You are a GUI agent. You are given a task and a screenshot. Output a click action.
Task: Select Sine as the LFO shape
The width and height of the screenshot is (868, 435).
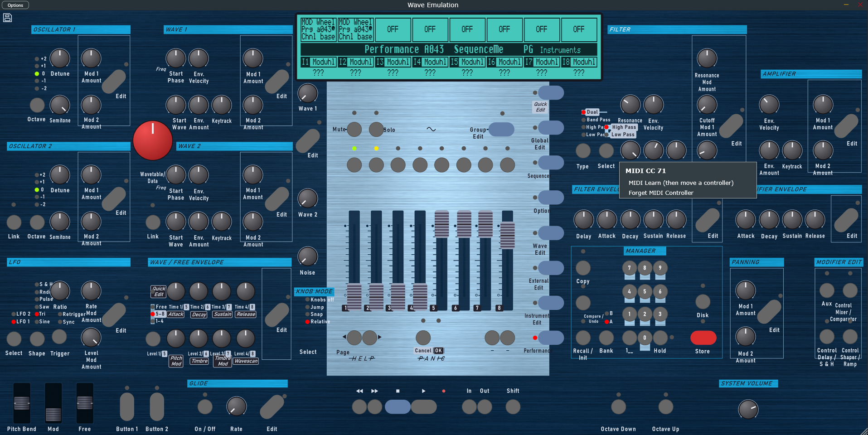(37, 322)
